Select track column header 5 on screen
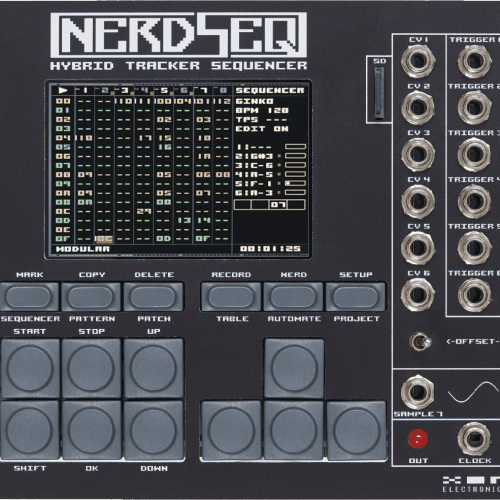 tap(164, 90)
